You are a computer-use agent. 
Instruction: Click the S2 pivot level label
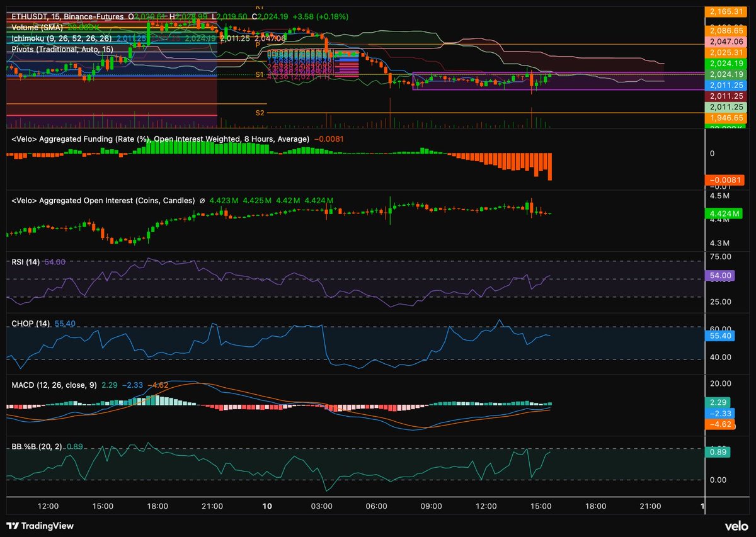pyautogui.click(x=259, y=113)
